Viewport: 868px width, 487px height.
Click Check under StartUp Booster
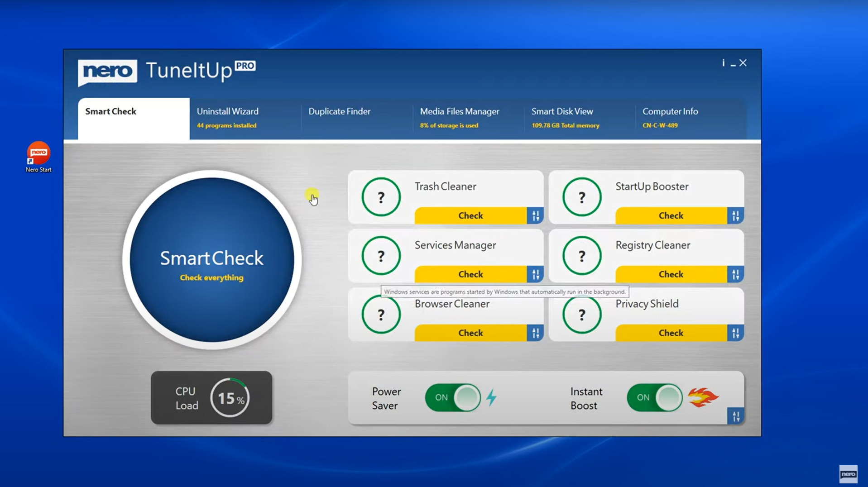(671, 215)
